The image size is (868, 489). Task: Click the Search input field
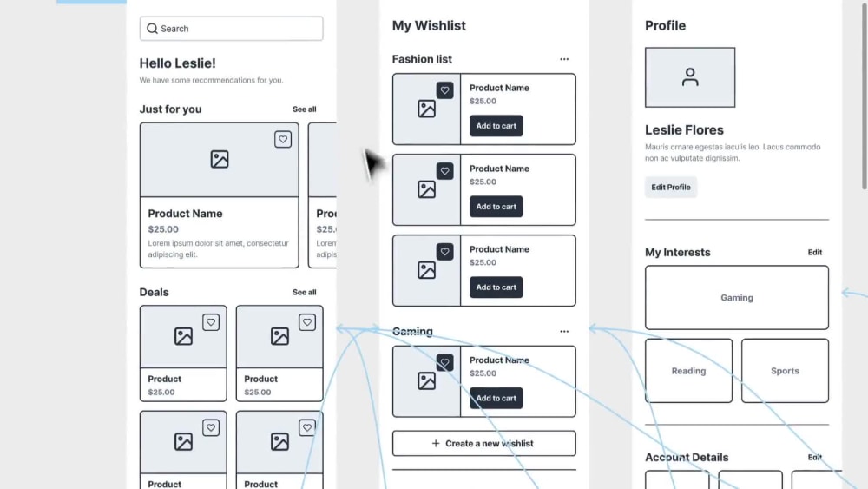[232, 29]
